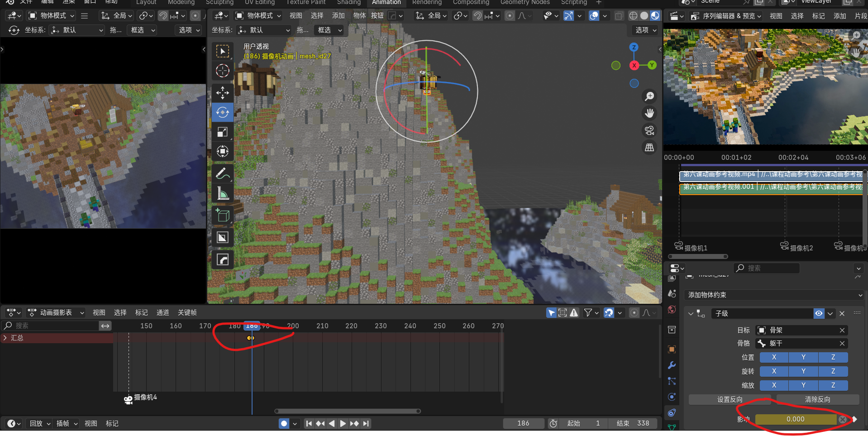
Task: Toggle only show selected arrow in dope sheet
Action: (x=551, y=312)
